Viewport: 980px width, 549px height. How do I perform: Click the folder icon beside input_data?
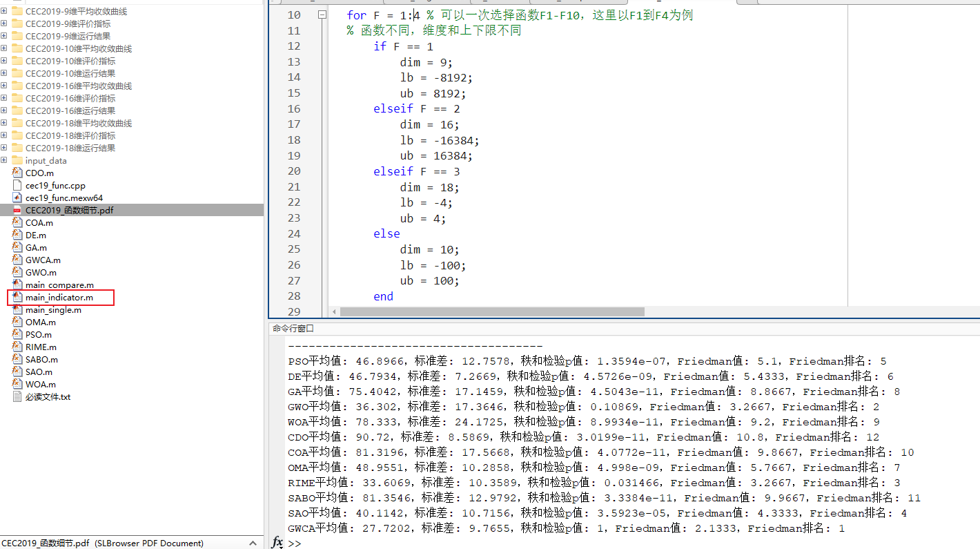click(17, 160)
